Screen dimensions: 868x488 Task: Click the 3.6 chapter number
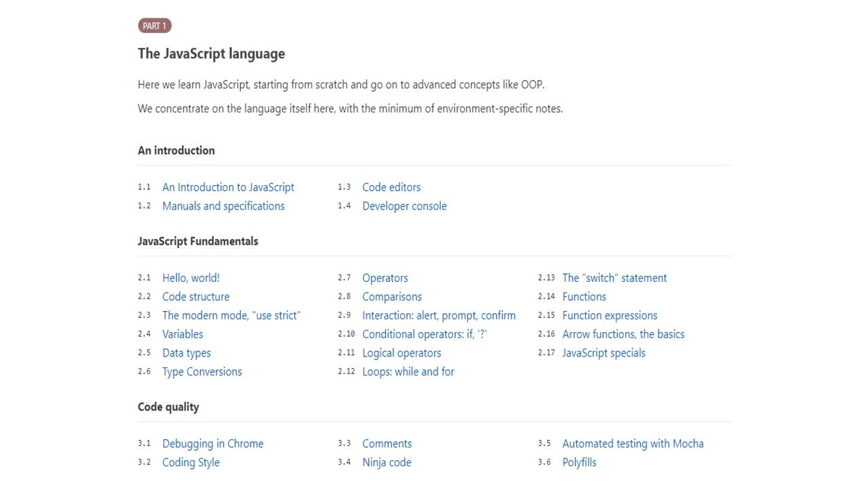(544, 462)
